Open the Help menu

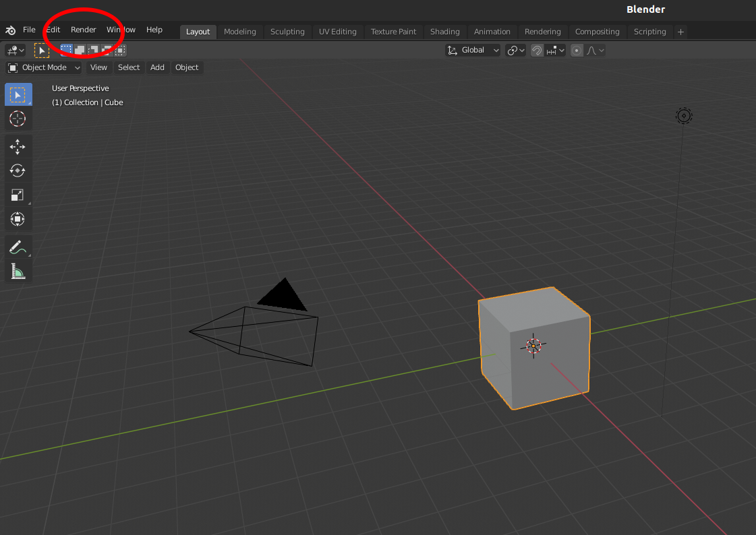(154, 30)
